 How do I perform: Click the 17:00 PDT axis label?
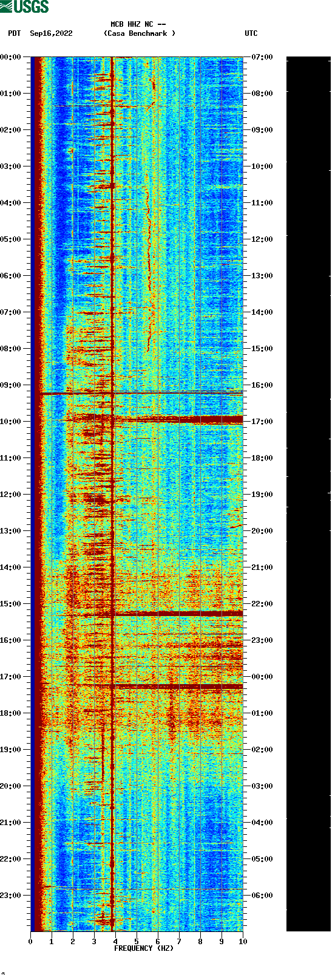click(10, 677)
